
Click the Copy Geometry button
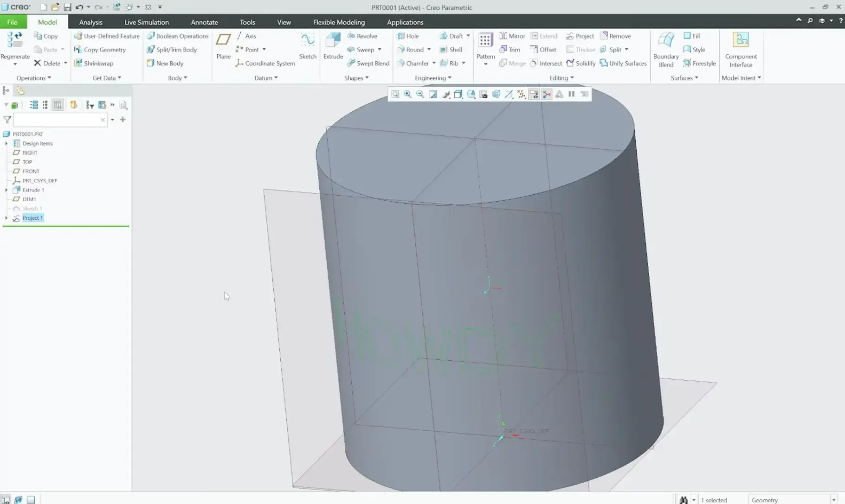point(100,50)
